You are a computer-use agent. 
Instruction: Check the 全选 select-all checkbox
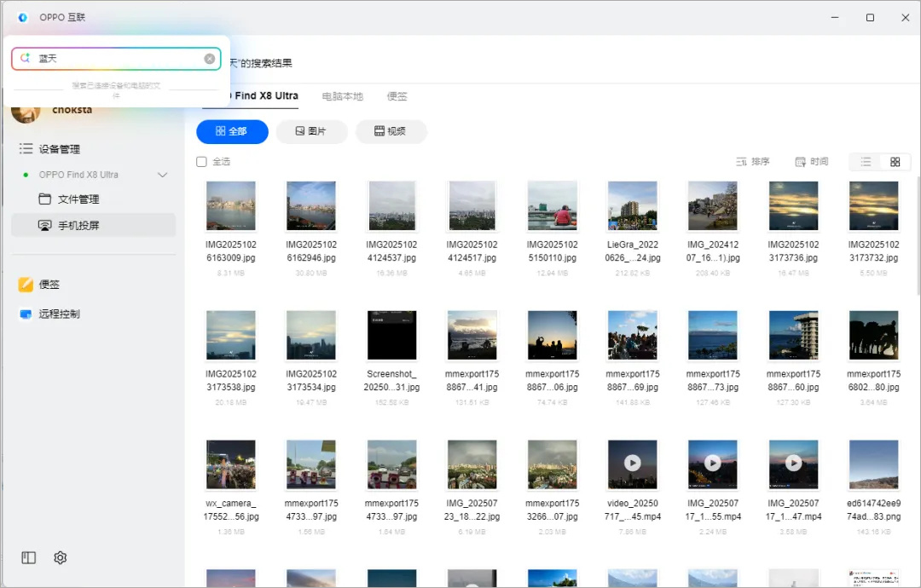coord(202,162)
